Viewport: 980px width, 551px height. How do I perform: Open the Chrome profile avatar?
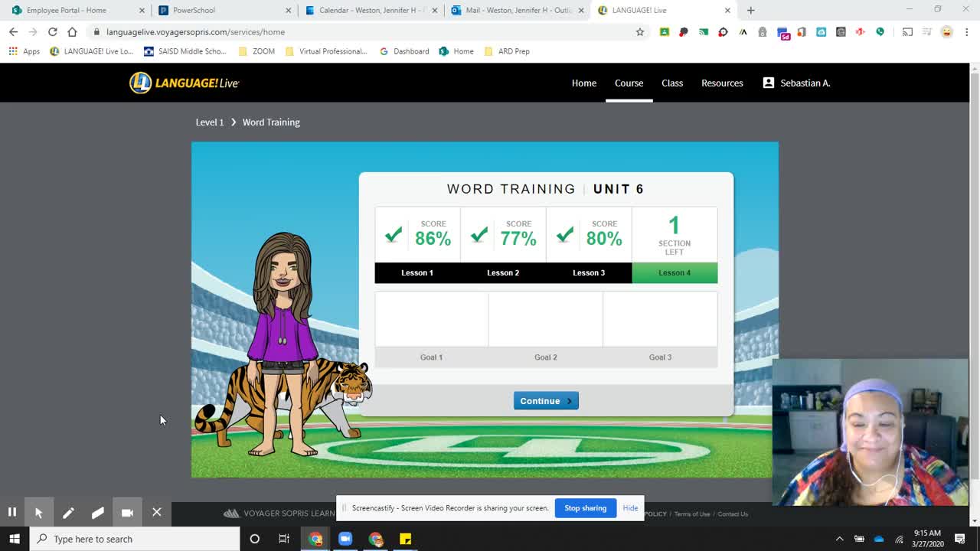pyautogui.click(x=947, y=32)
